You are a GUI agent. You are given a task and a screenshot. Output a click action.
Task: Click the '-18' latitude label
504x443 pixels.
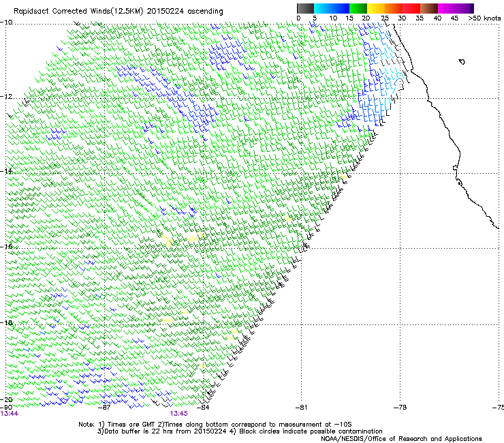(6, 322)
